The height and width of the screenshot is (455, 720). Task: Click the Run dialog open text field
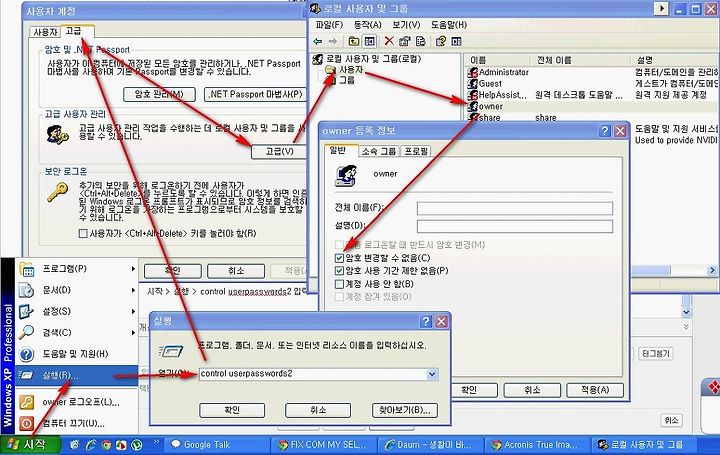[313, 374]
